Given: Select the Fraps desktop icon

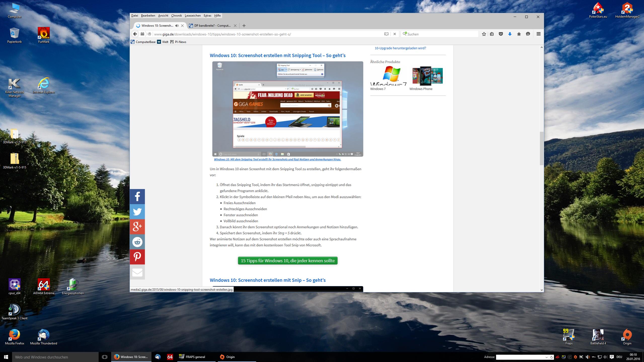Looking at the screenshot, I should 569,337.
